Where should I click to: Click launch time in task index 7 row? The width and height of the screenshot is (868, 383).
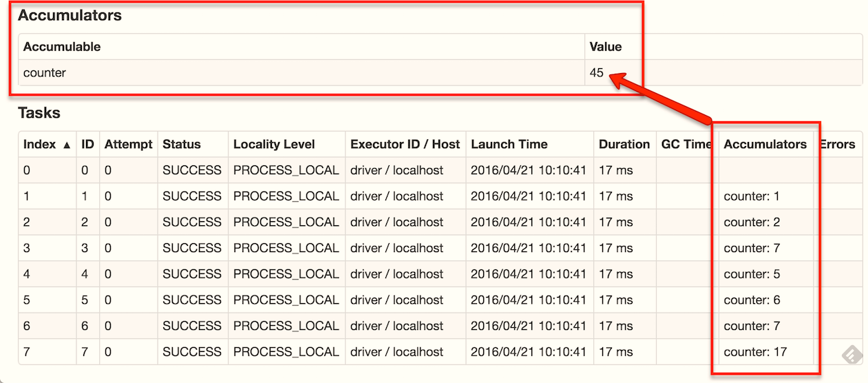coord(529,352)
